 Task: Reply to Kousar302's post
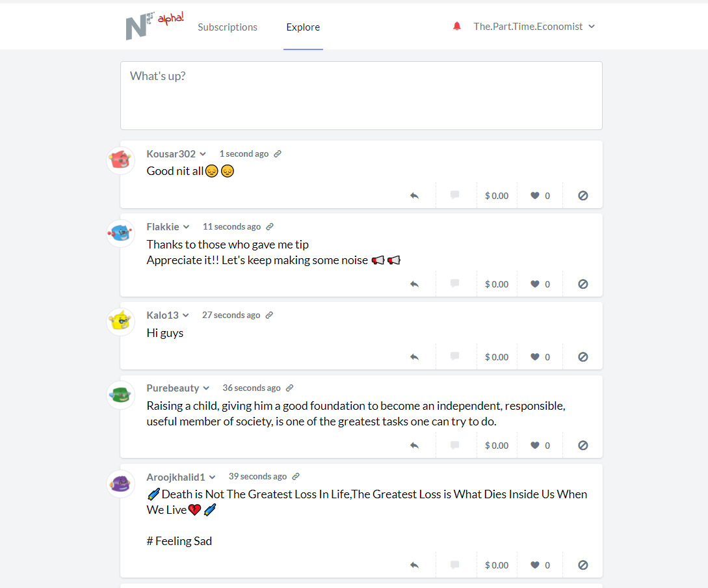(414, 196)
